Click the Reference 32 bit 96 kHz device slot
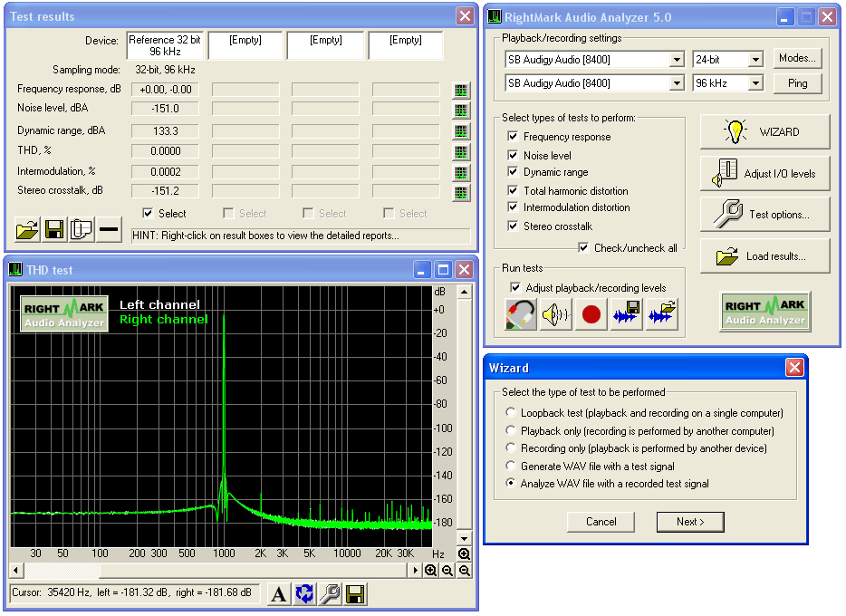The image size is (846, 616). [x=165, y=46]
